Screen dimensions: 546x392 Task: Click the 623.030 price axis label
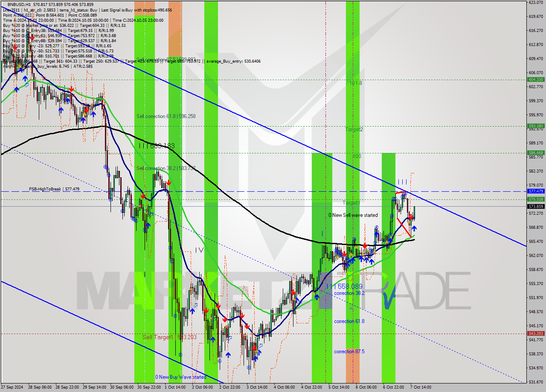pos(536,3)
